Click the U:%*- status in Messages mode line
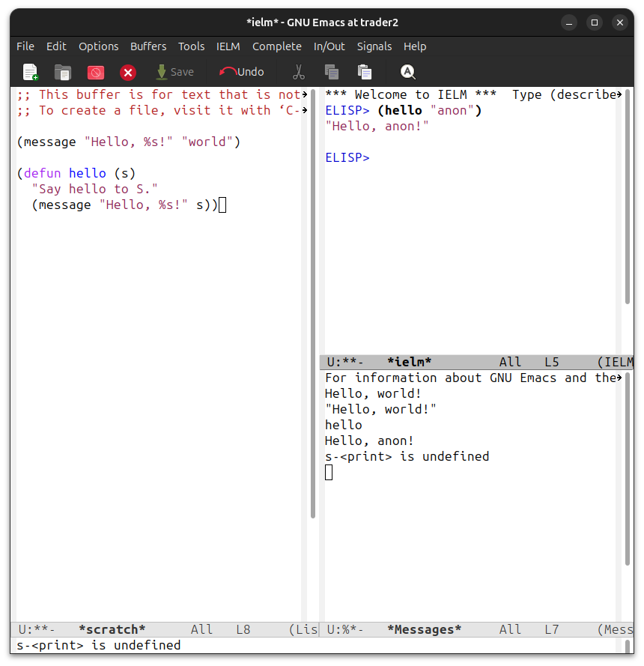 344,629
